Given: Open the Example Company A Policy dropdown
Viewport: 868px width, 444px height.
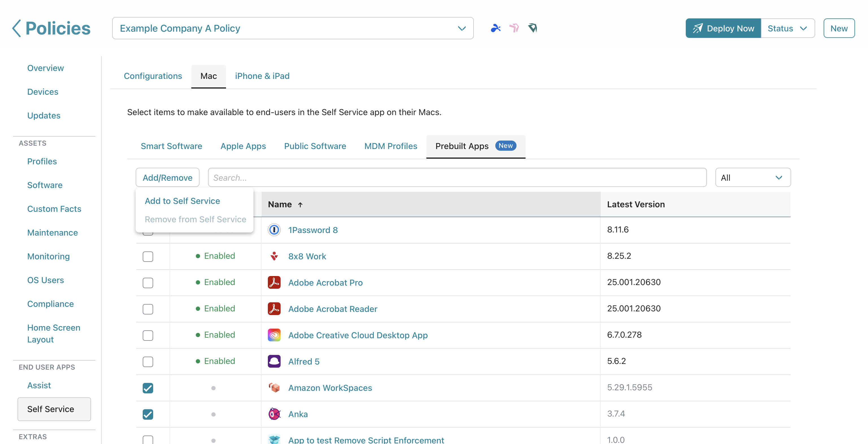Looking at the screenshot, I should [293, 28].
